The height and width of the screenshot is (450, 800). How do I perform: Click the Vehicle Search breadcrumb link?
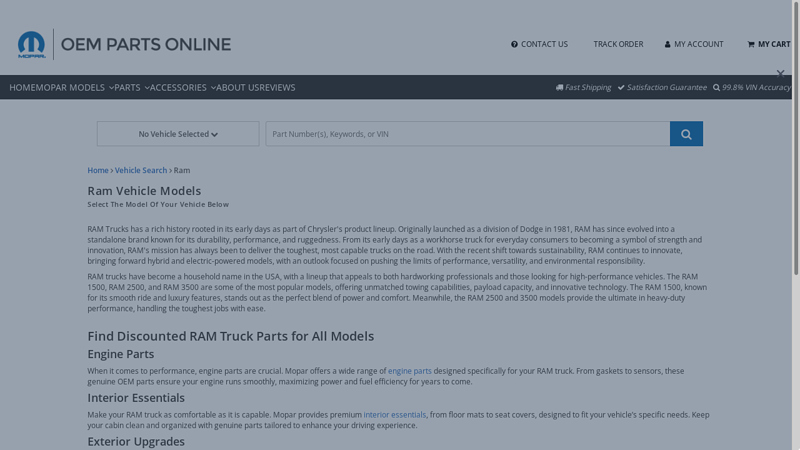[141, 170]
